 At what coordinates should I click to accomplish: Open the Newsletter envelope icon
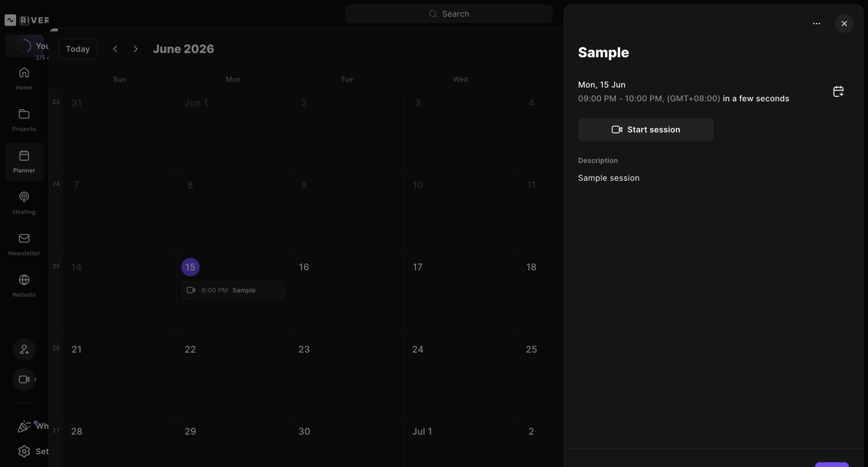24,238
